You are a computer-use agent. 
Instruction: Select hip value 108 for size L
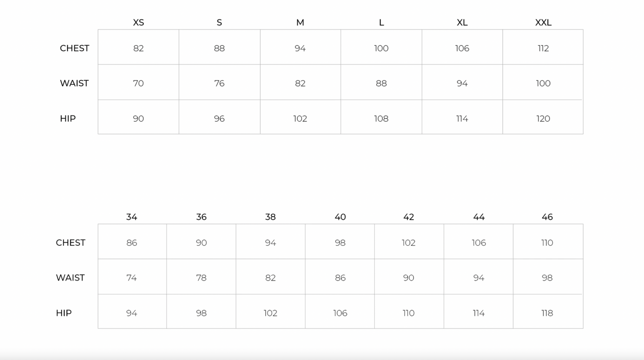click(x=381, y=119)
